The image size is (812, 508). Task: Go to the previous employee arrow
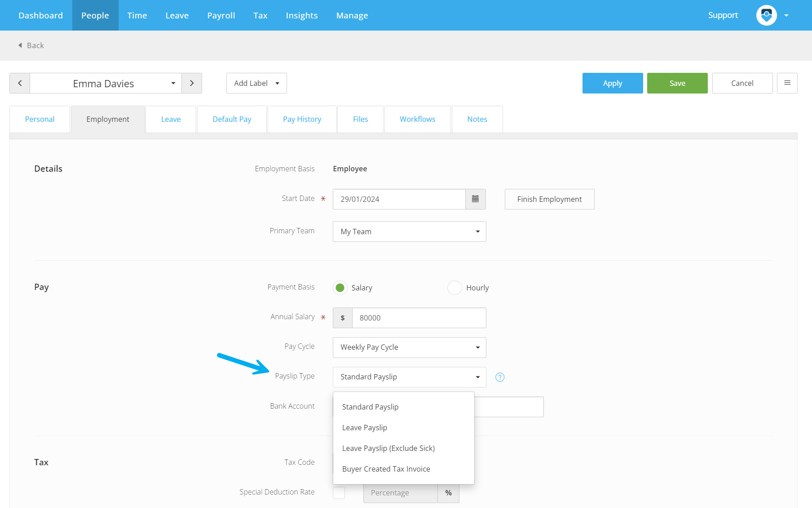pyautogui.click(x=20, y=83)
